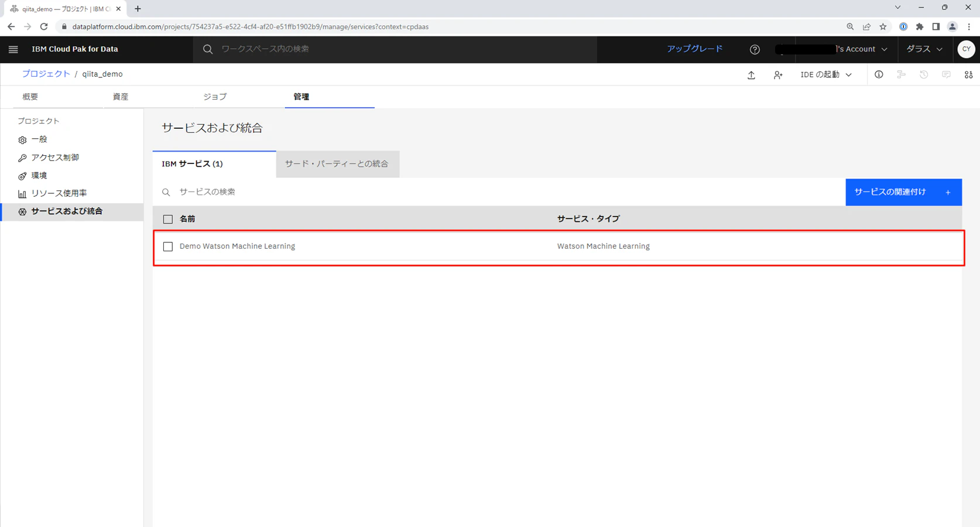Reload the page with the refresh icon

[x=44, y=26]
